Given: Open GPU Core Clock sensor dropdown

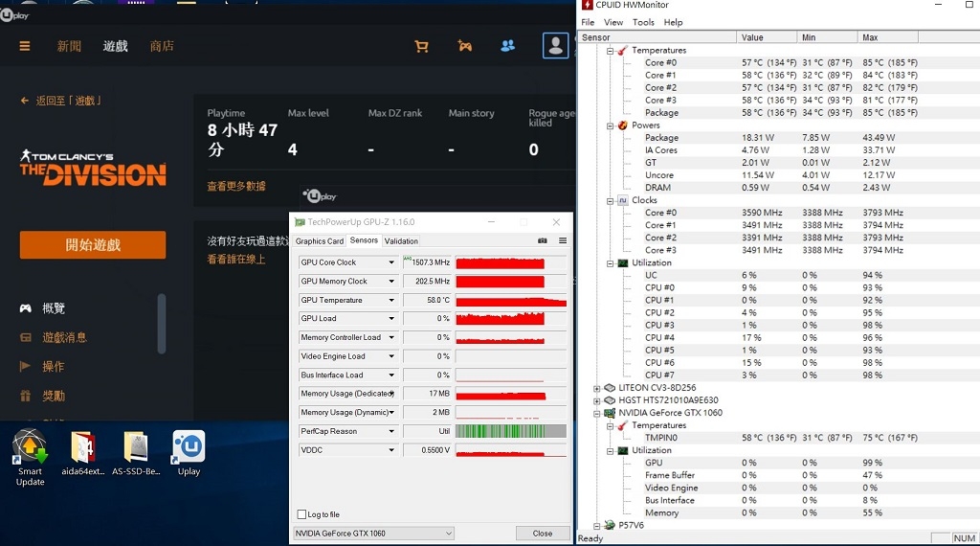Looking at the screenshot, I should (x=391, y=262).
